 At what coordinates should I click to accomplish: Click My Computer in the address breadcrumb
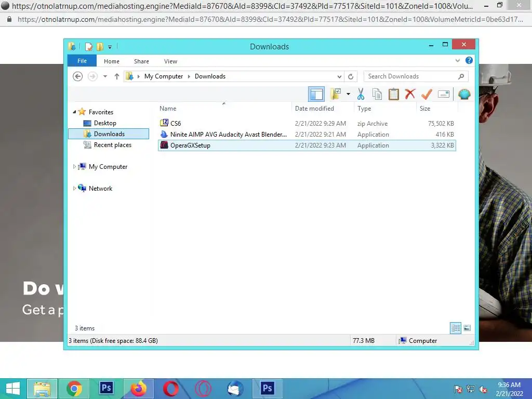point(164,76)
